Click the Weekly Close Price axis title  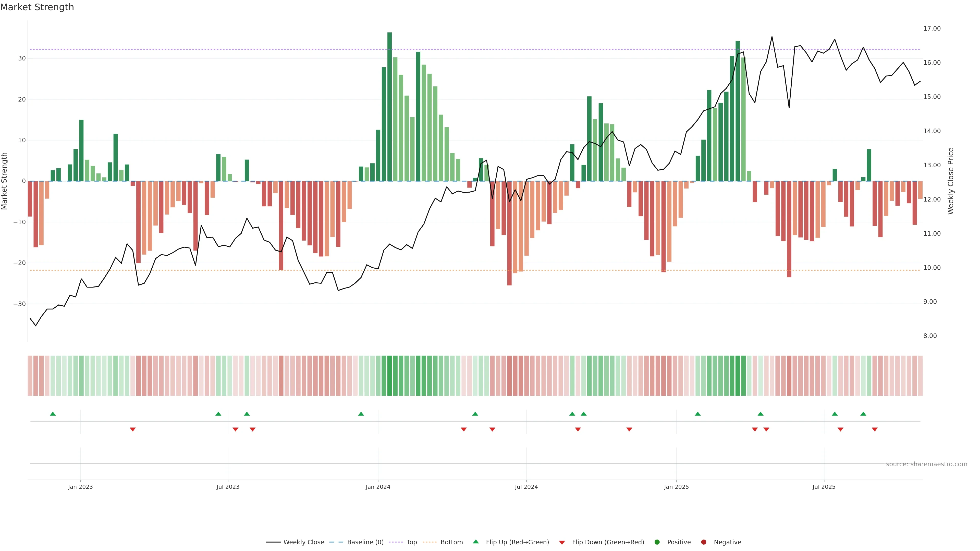[x=951, y=181]
